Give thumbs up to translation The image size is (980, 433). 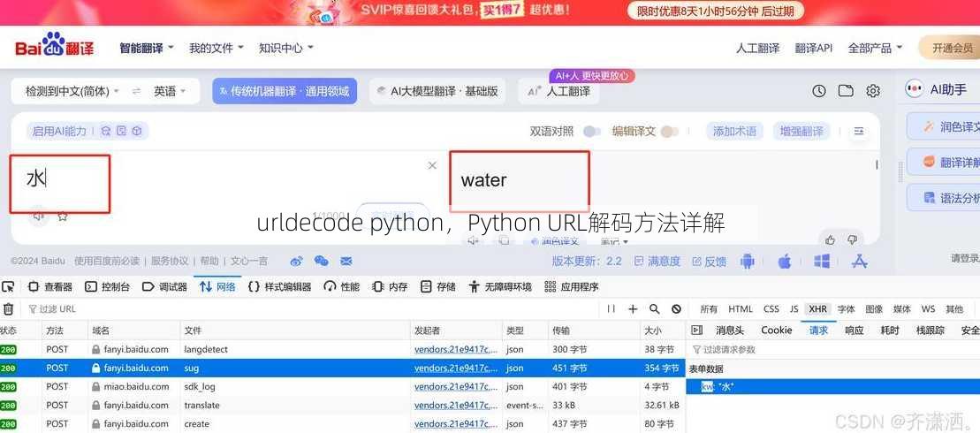click(x=831, y=240)
